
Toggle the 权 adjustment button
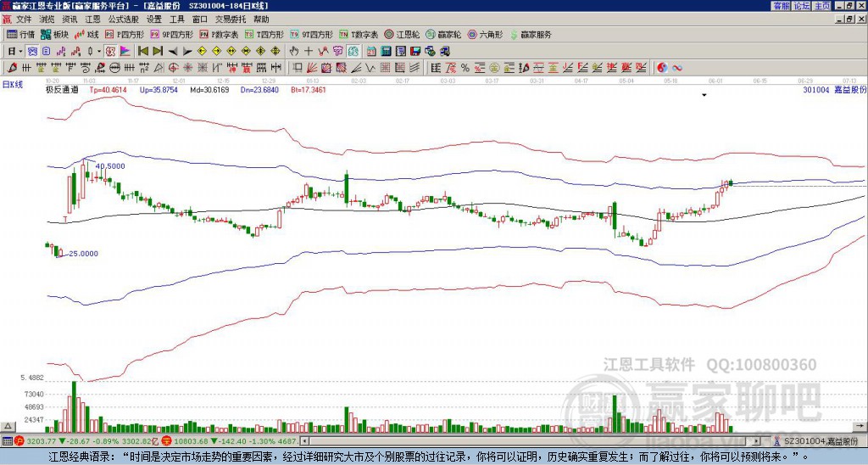(110, 51)
